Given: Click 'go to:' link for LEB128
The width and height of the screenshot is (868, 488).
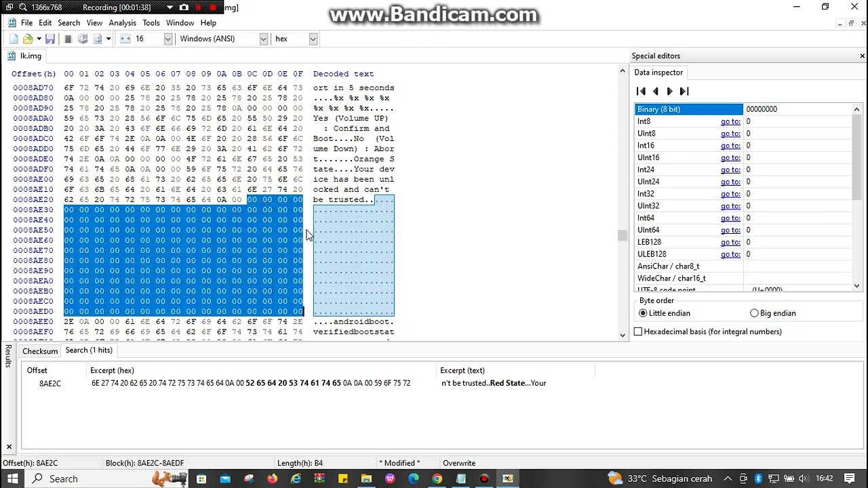Looking at the screenshot, I should coord(730,242).
